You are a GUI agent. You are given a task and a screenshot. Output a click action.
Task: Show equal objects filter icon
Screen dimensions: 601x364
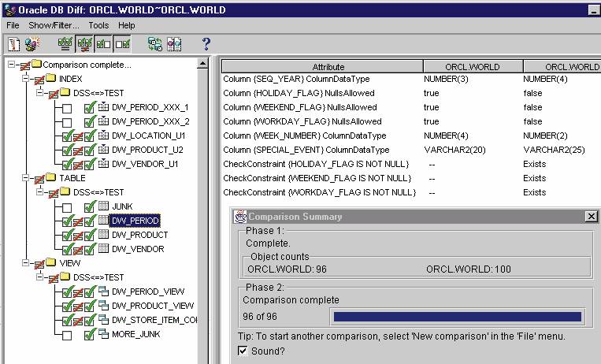tap(66, 44)
